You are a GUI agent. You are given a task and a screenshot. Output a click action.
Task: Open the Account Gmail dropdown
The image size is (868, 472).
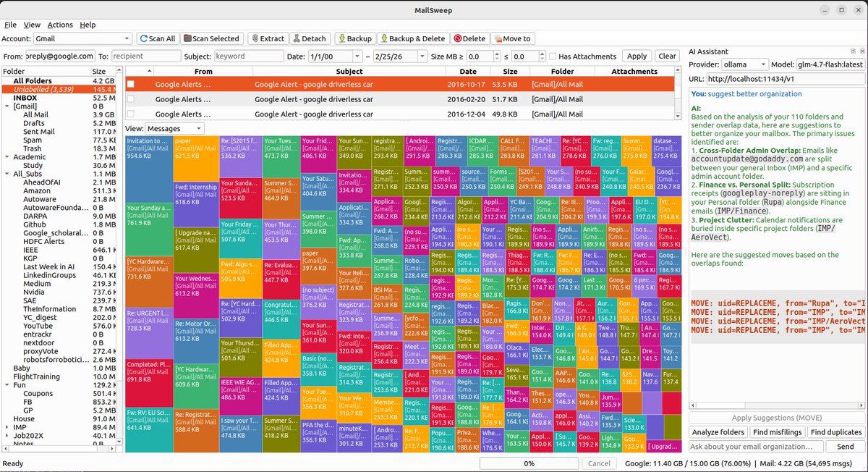pyautogui.click(x=82, y=38)
